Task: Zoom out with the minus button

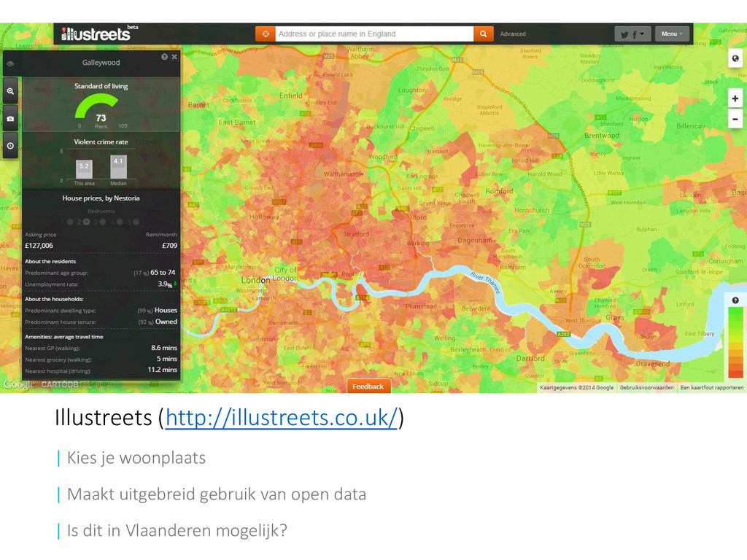Action: [x=735, y=119]
